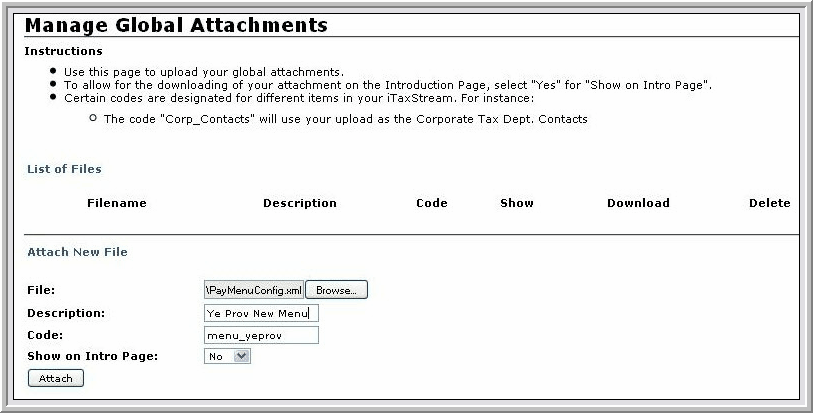The width and height of the screenshot is (813, 413).
Task: Click the 'Code:' form label
Action: coord(45,335)
